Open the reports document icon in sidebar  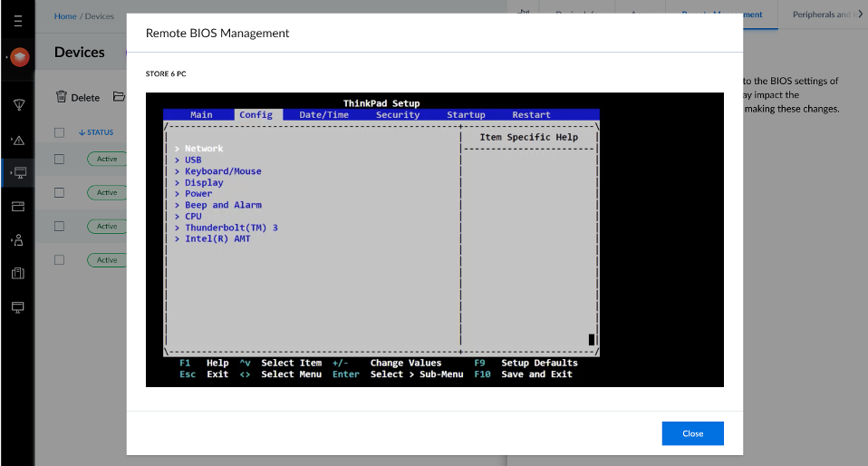(18, 273)
